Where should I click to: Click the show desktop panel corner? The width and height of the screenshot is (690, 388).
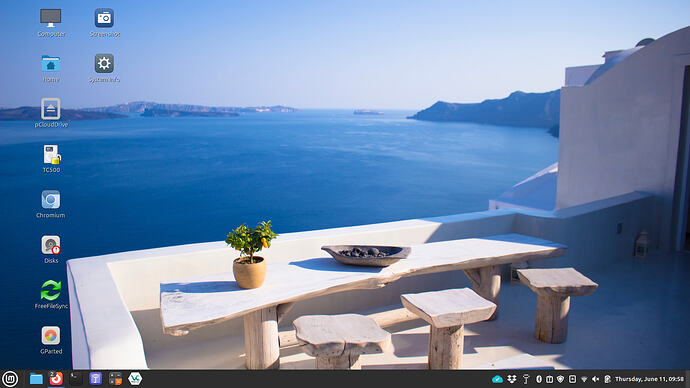point(688,379)
